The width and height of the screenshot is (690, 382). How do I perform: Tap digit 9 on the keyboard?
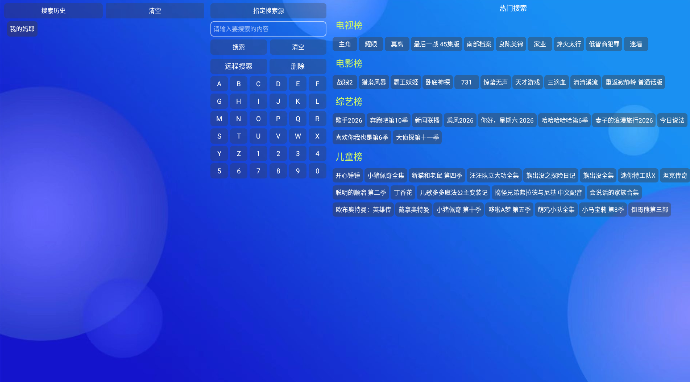(297, 171)
